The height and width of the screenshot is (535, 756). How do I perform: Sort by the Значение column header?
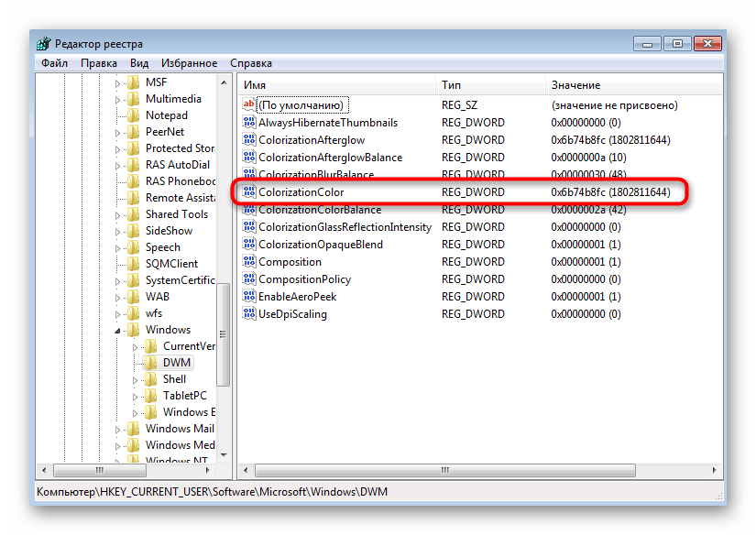[x=634, y=85]
